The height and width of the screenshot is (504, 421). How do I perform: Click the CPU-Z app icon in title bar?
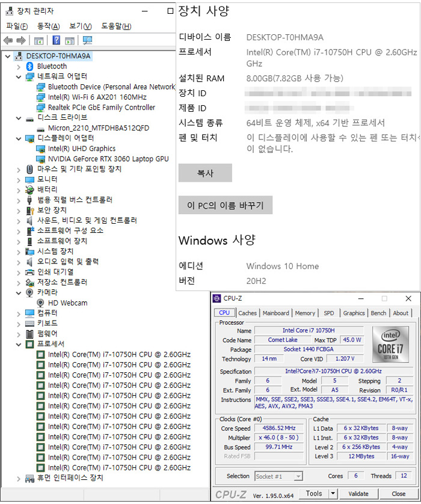217,298
